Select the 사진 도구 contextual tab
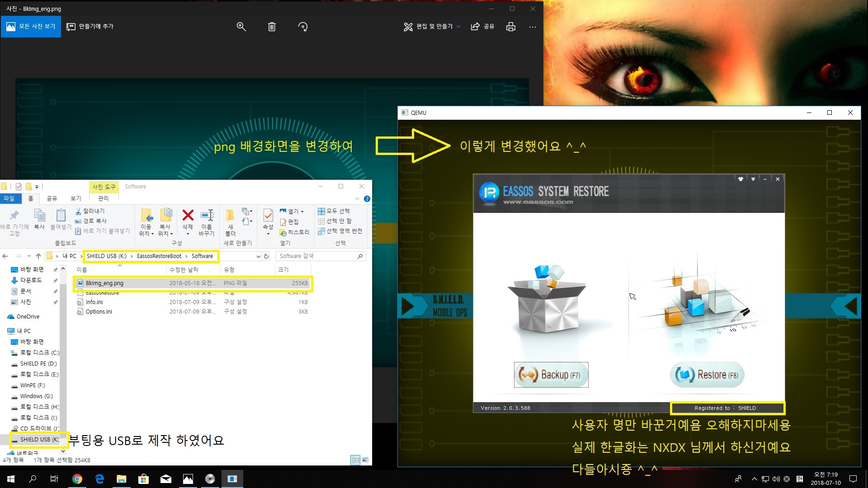The image size is (868, 488). tap(104, 187)
